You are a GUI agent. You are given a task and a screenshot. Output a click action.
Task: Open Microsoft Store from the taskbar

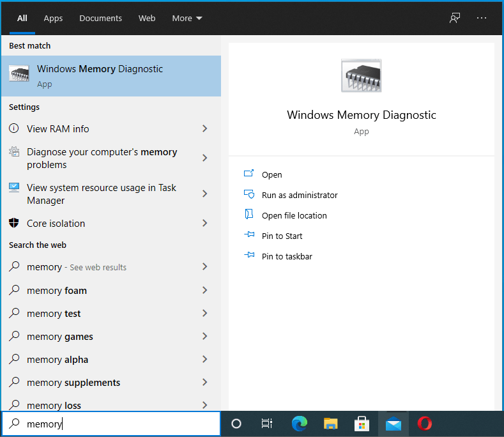click(x=362, y=424)
